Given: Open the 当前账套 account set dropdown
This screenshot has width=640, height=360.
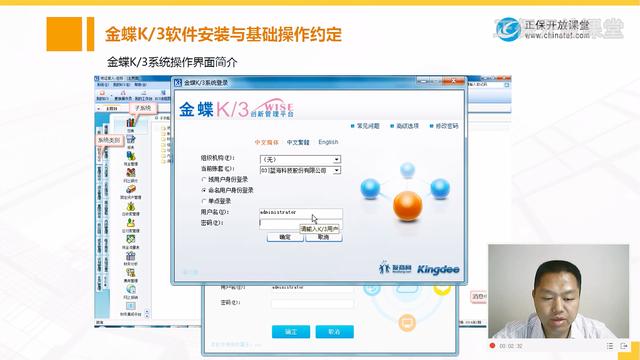Looking at the screenshot, I should click(337, 170).
